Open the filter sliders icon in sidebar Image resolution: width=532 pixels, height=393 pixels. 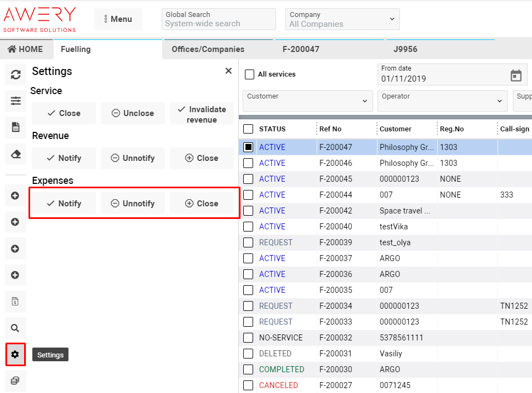tap(15, 101)
